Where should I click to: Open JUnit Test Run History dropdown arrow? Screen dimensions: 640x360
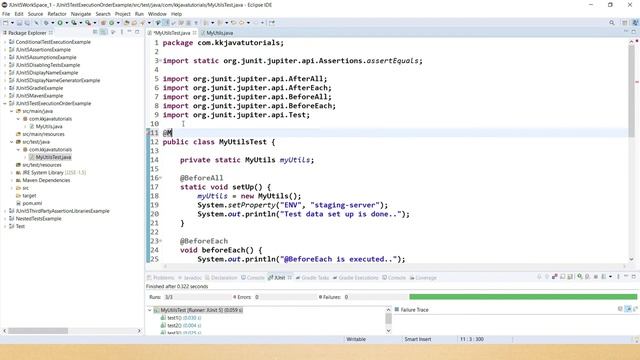[611, 276]
